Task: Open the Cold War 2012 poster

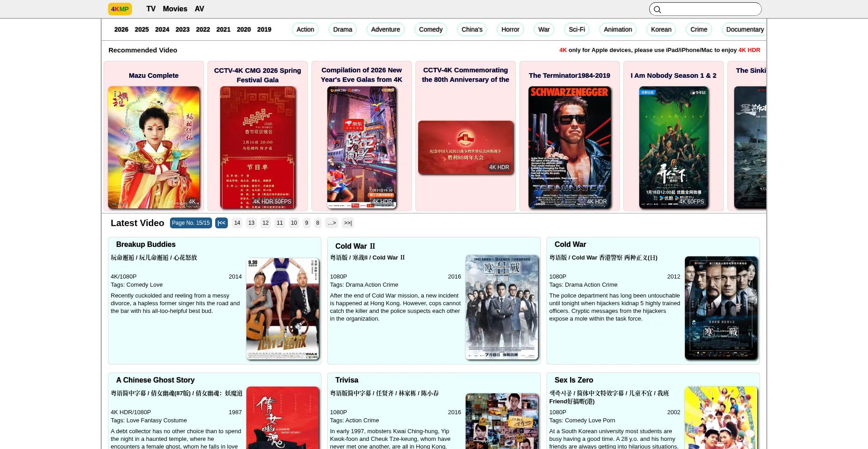Action: click(x=721, y=308)
